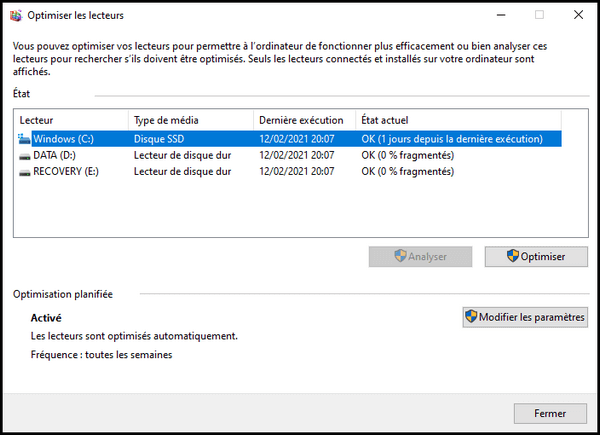The width and height of the screenshot is (600, 435).
Task: Click Lecteur de disque dur in DATA row
Action: click(x=183, y=155)
